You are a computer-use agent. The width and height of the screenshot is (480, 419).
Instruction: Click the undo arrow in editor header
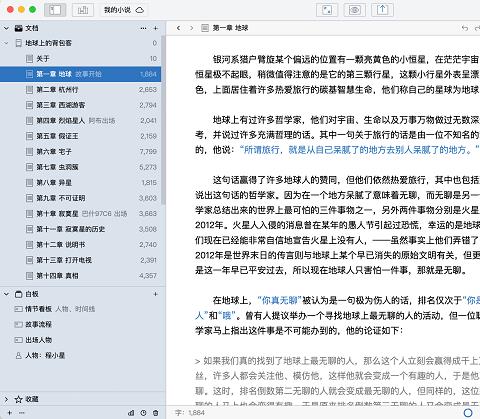[x=465, y=28]
